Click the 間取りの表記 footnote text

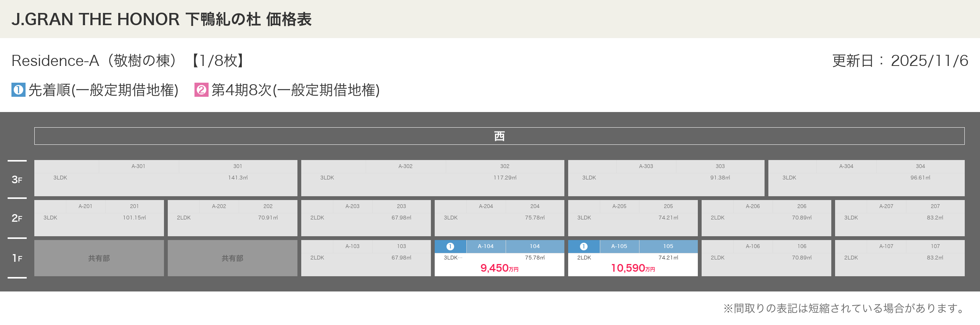pyautogui.click(x=843, y=308)
